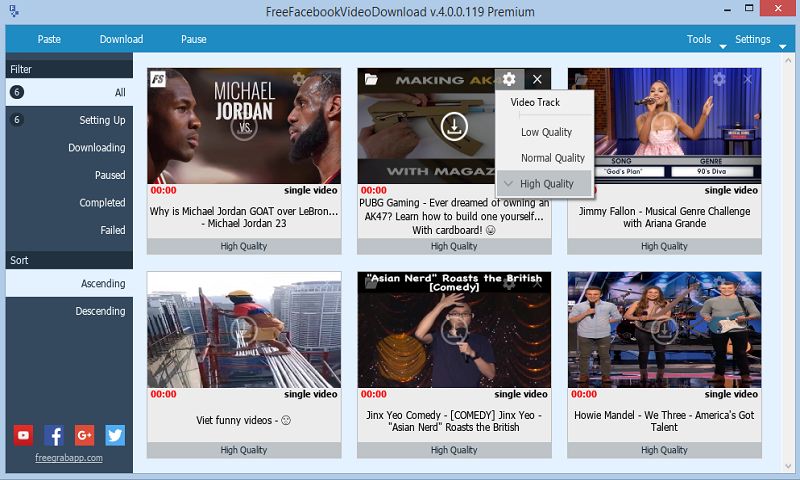Viewport: 800px width, 480px height.
Task: Select the Viet funny videos thumbnail
Action: 244,330
